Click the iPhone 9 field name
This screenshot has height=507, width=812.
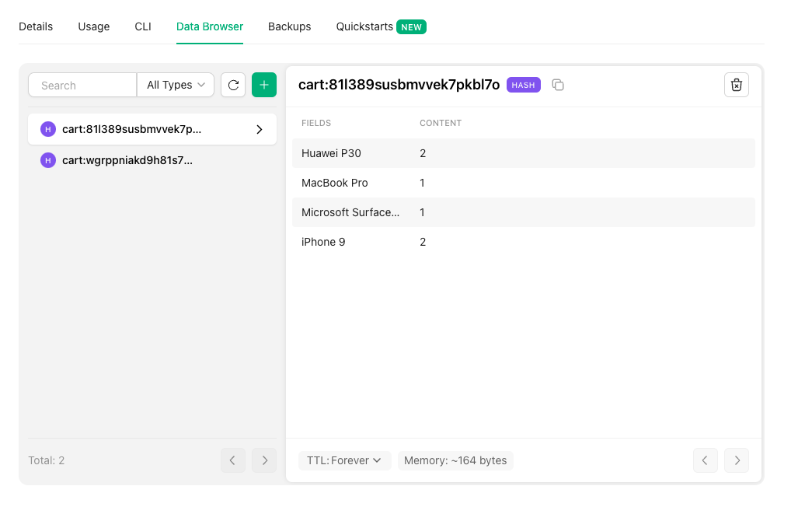(x=323, y=242)
